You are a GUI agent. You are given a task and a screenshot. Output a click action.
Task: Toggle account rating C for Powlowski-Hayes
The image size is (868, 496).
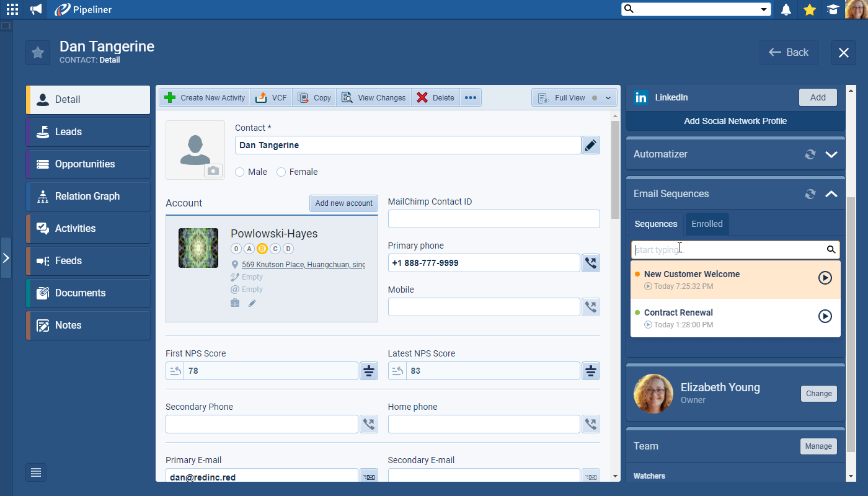click(275, 248)
